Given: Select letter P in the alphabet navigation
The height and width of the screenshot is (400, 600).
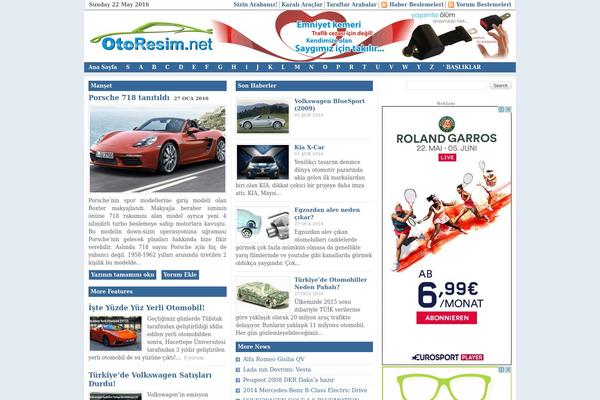Looking at the screenshot, I should (338, 67).
